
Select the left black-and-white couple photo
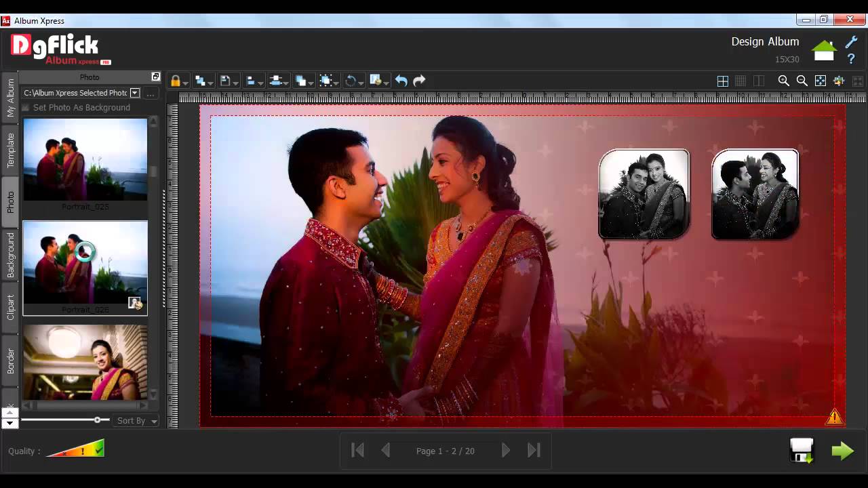pyautogui.click(x=644, y=194)
